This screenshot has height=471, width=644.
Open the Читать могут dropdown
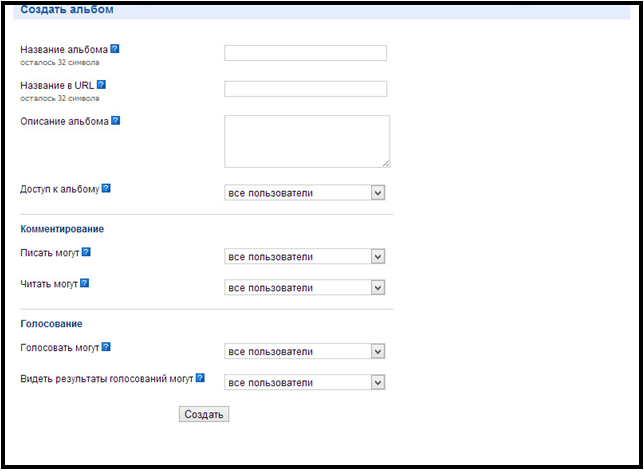coord(305,287)
